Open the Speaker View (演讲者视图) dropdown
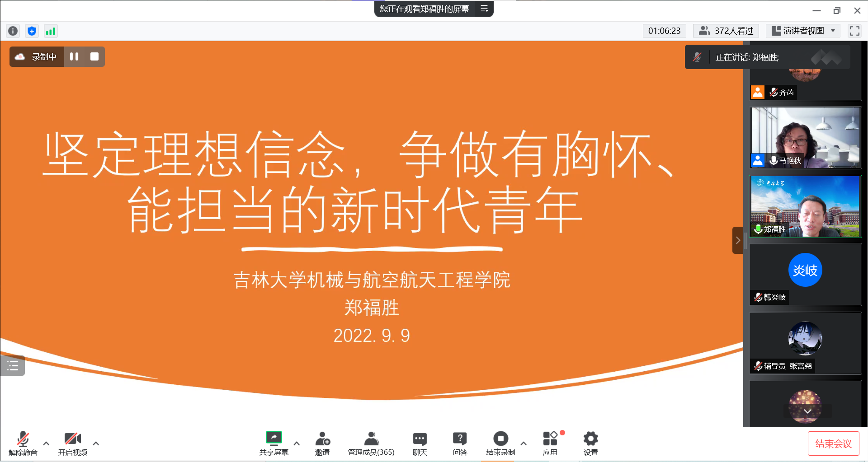Image resolution: width=868 pixels, height=462 pixels. [803, 31]
